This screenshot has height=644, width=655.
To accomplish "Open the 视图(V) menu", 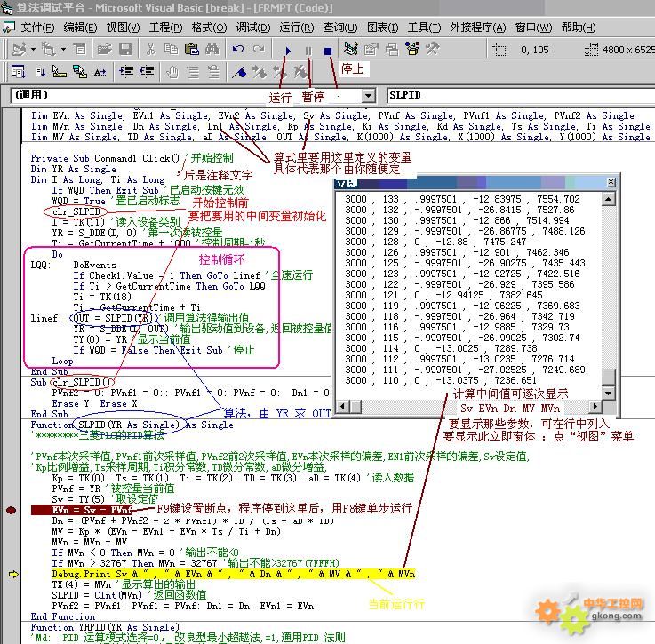I will pyautogui.click(x=123, y=28).
